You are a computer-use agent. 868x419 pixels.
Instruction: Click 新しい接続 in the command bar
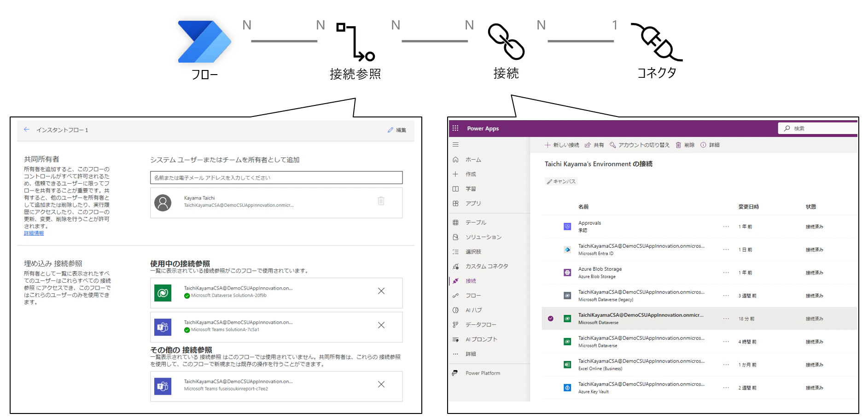[x=562, y=145]
